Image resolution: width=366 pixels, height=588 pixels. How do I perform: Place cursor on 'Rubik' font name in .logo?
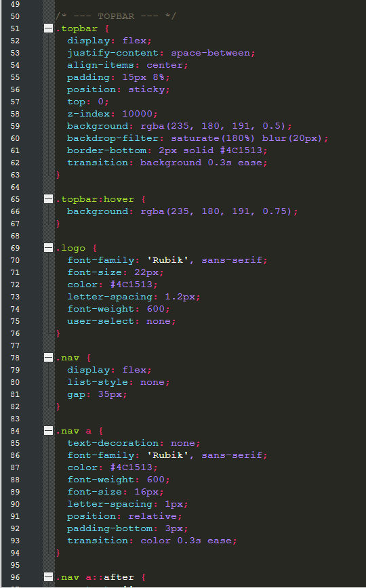pos(167,260)
